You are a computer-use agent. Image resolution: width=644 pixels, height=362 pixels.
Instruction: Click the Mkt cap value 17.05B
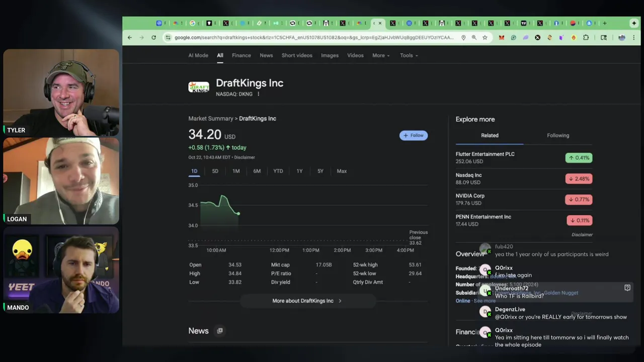point(324,265)
